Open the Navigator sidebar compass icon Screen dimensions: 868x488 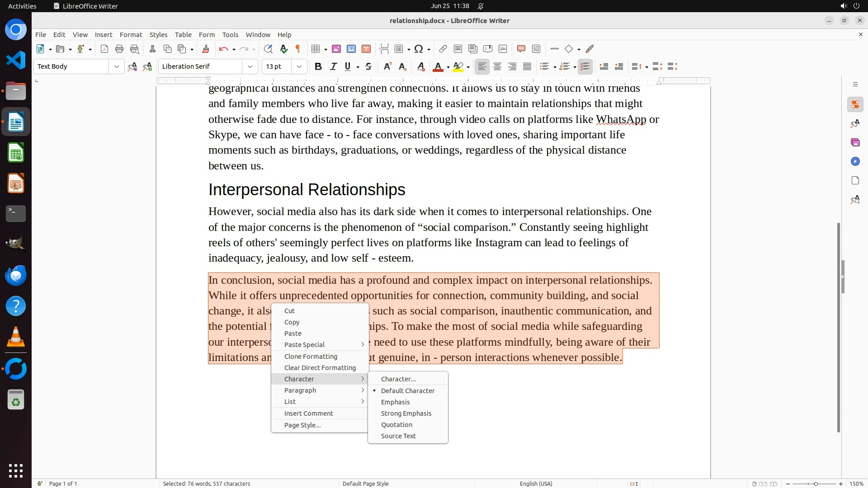pos(855,162)
